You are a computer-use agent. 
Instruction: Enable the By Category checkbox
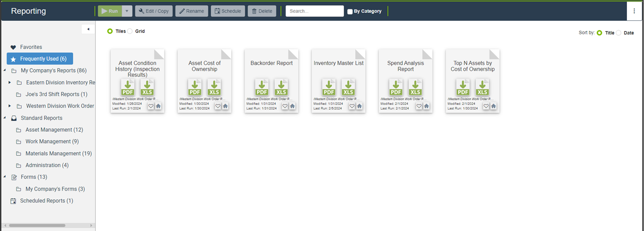point(350,12)
